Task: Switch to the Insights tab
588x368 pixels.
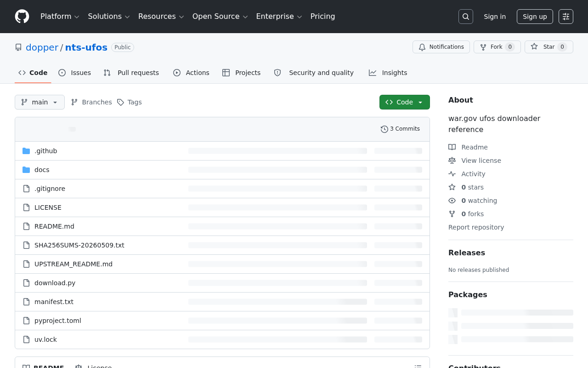Action: (x=388, y=73)
